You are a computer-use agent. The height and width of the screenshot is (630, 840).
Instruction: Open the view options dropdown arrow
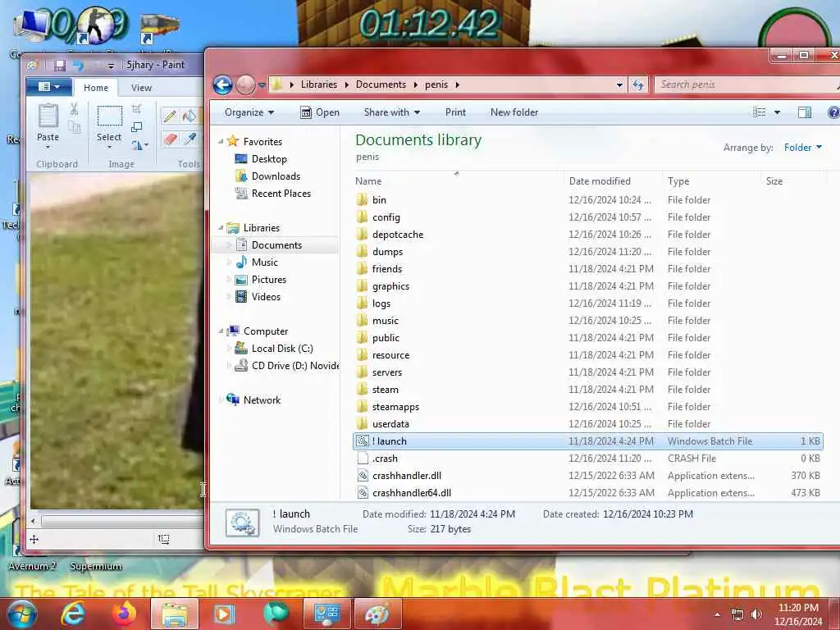[x=778, y=112]
